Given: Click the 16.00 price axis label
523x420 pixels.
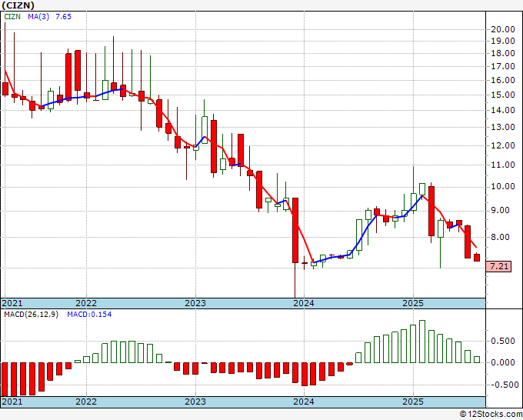Looking at the screenshot, I should [503, 80].
